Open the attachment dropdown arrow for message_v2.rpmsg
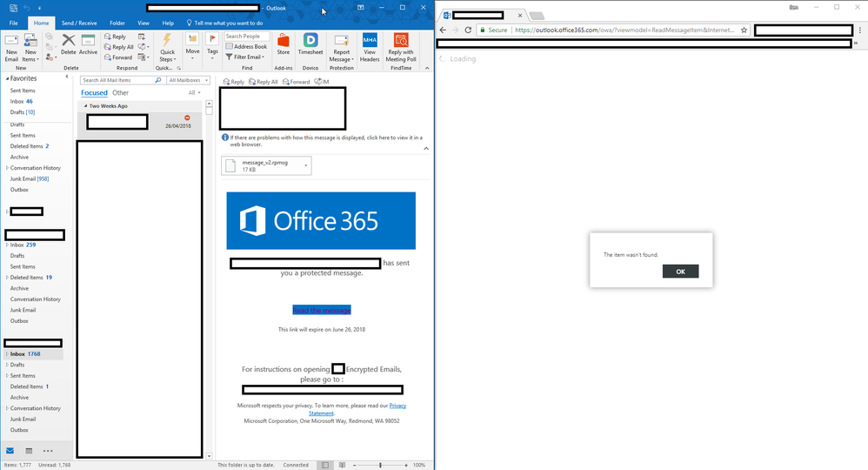This screenshot has height=470, width=868. (305, 165)
